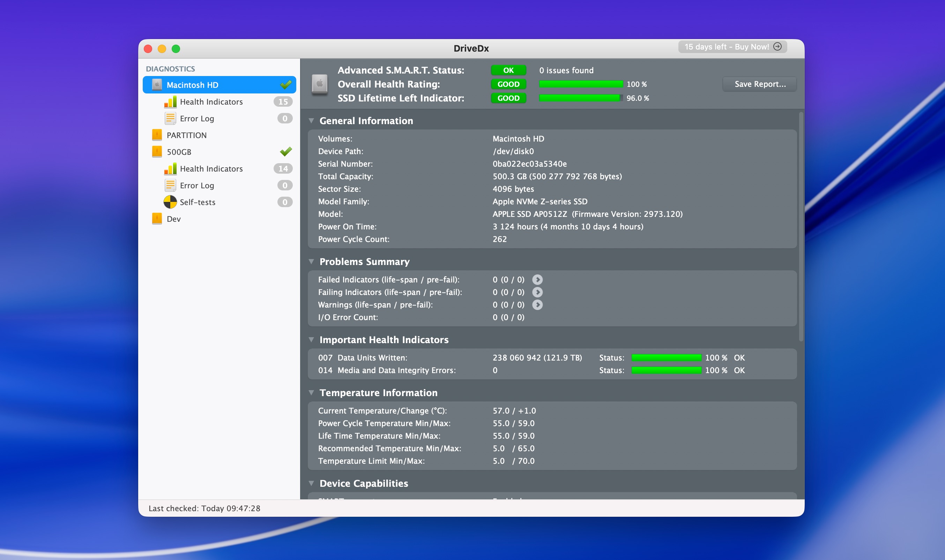Click the Dev orange drive icon
Image resolution: width=945 pixels, height=560 pixels.
click(157, 219)
